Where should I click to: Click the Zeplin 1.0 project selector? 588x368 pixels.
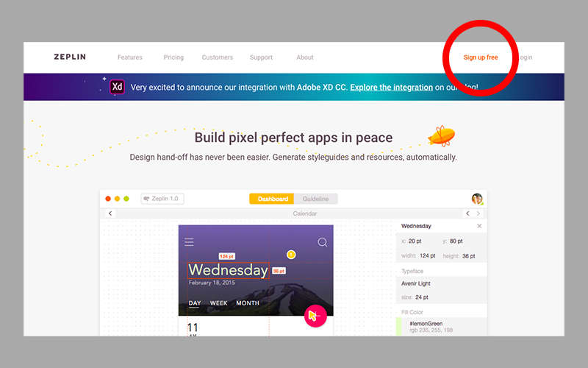(162, 199)
